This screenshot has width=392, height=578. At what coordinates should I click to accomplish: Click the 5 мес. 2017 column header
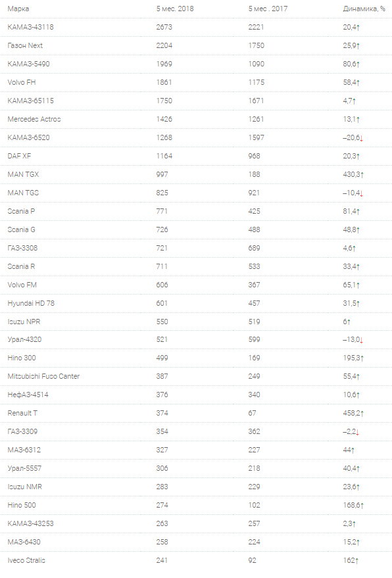point(268,9)
